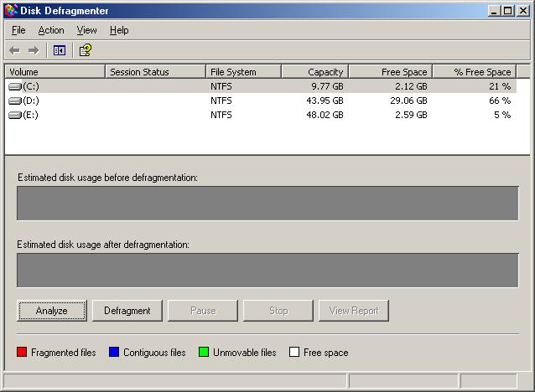Maximize the Disk Defragmenter window
Screen dimensions: 535x392
(x=507, y=11)
